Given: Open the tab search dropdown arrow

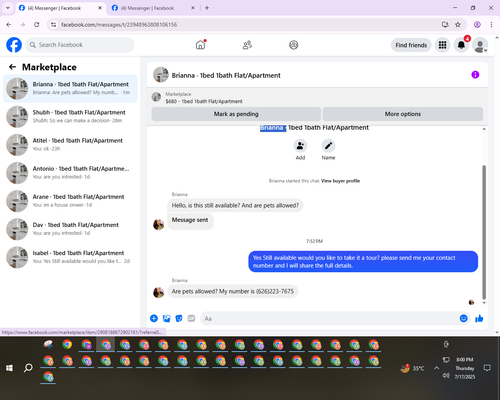Looking at the screenshot, I should (8, 8).
